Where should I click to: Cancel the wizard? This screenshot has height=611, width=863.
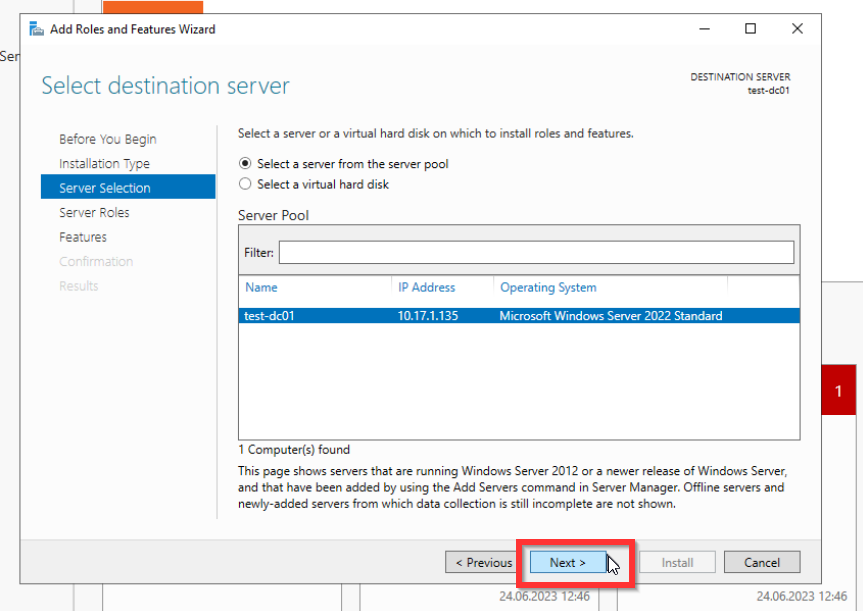(762, 562)
